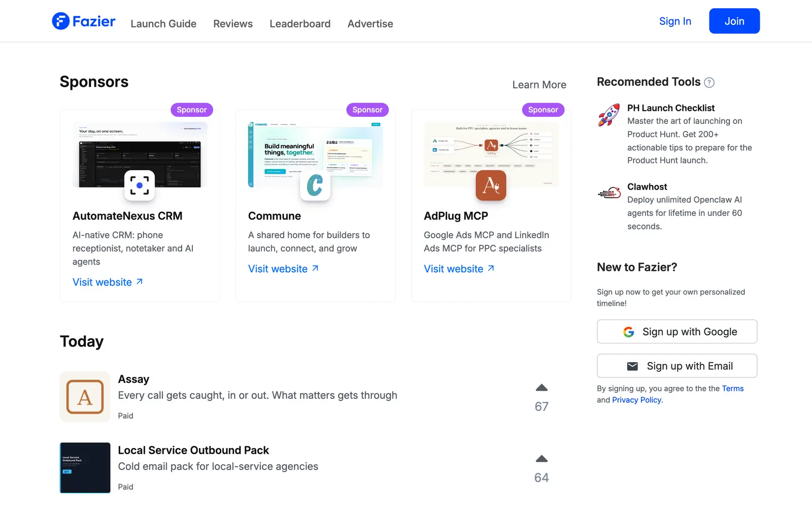Visit website for AutomateNexus CRM

108,282
